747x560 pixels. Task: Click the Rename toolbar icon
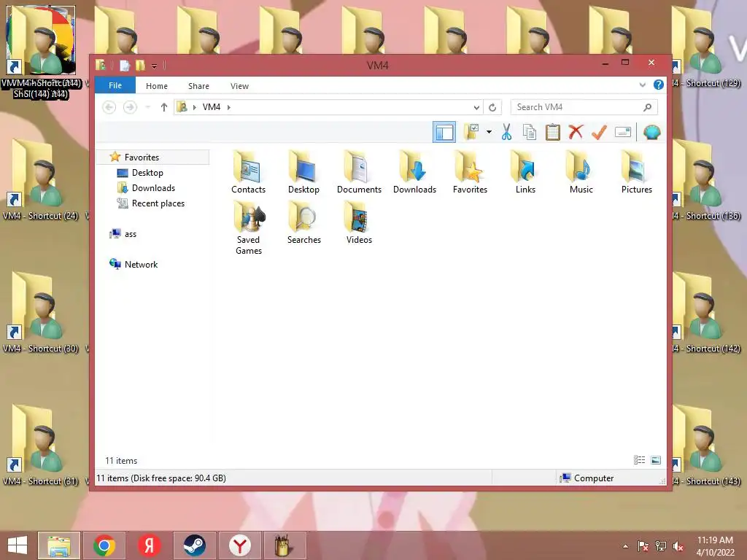point(623,133)
